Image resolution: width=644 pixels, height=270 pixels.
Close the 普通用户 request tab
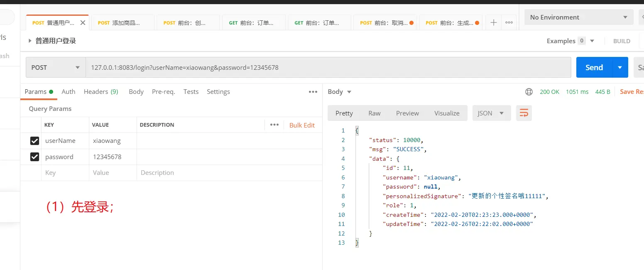[83, 23]
